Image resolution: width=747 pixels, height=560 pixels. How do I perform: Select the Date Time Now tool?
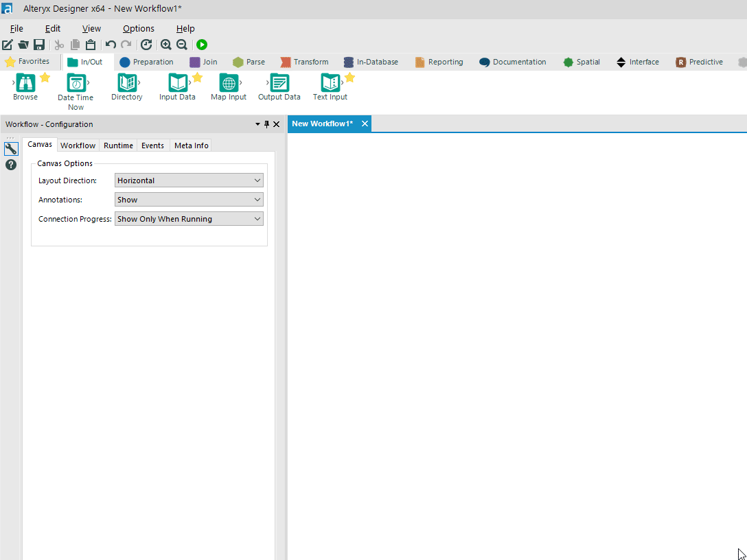(x=76, y=92)
